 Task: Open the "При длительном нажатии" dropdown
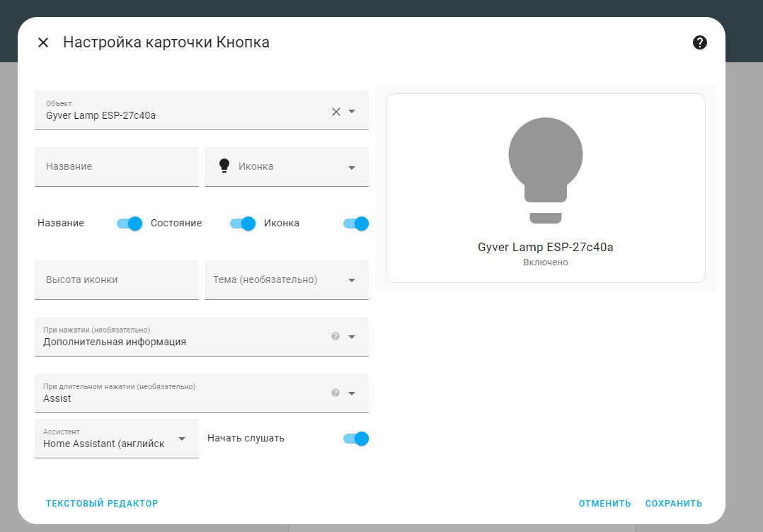352,393
